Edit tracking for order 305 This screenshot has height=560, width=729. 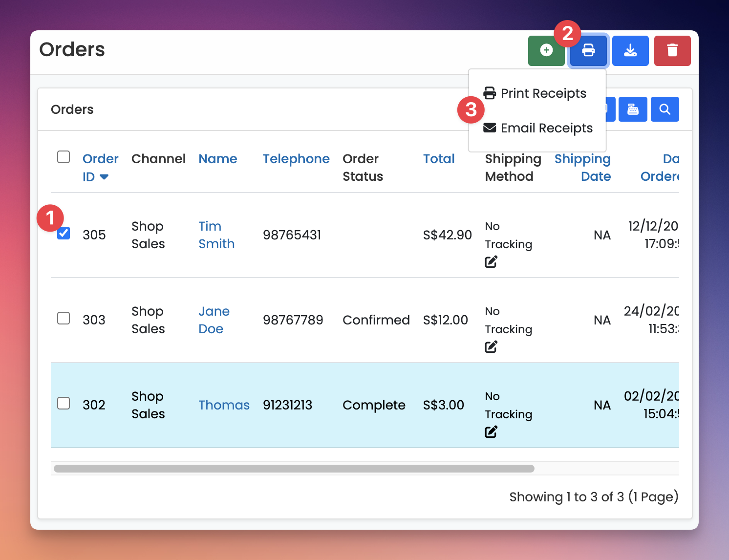[x=491, y=262]
